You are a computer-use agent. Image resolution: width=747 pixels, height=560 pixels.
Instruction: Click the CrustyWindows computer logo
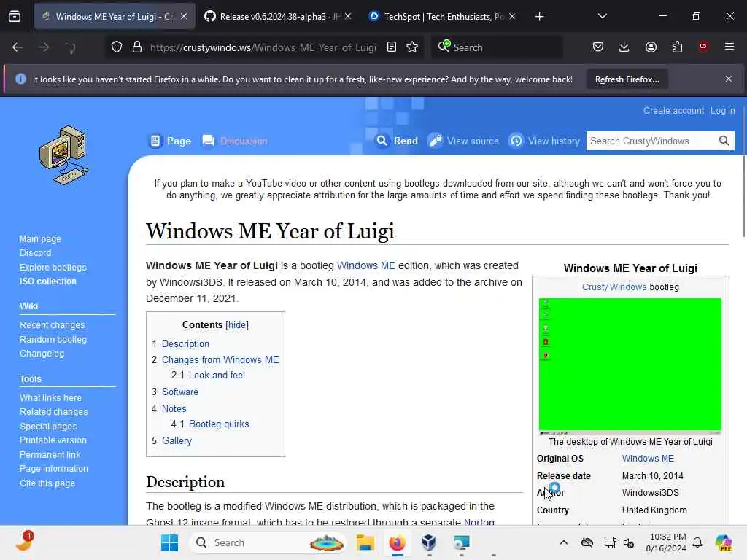click(64, 155)
